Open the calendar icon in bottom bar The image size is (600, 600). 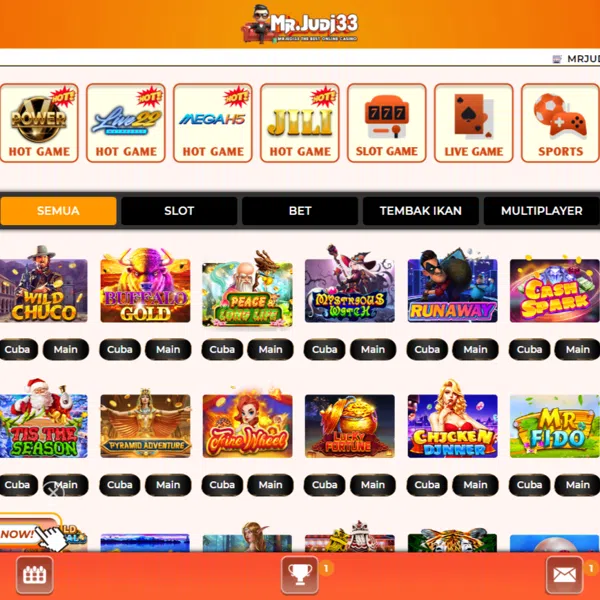(34, 575)
